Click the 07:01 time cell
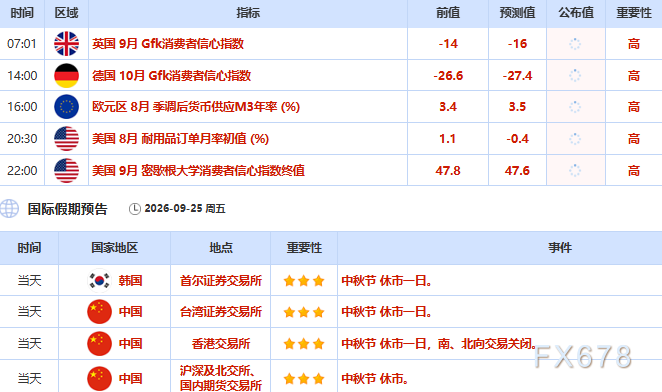The height and width of the screenshot is (392, 662). (22, 44)
